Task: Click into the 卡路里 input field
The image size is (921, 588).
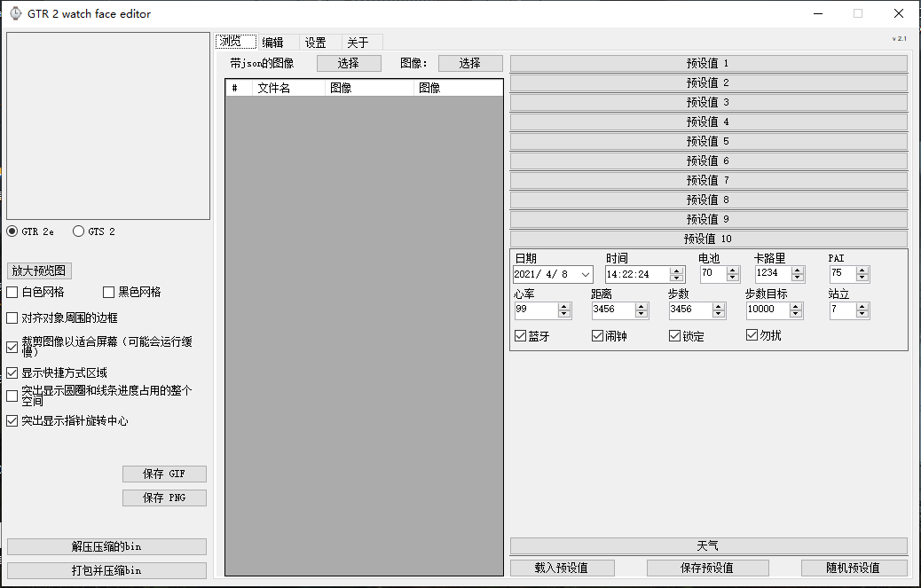Action: click(770, 274)
